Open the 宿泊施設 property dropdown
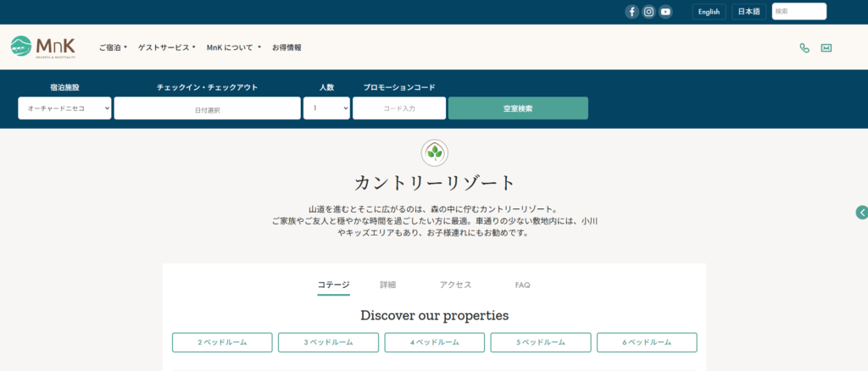Screen dimensions: 868x371 click(x=64, y=108)
